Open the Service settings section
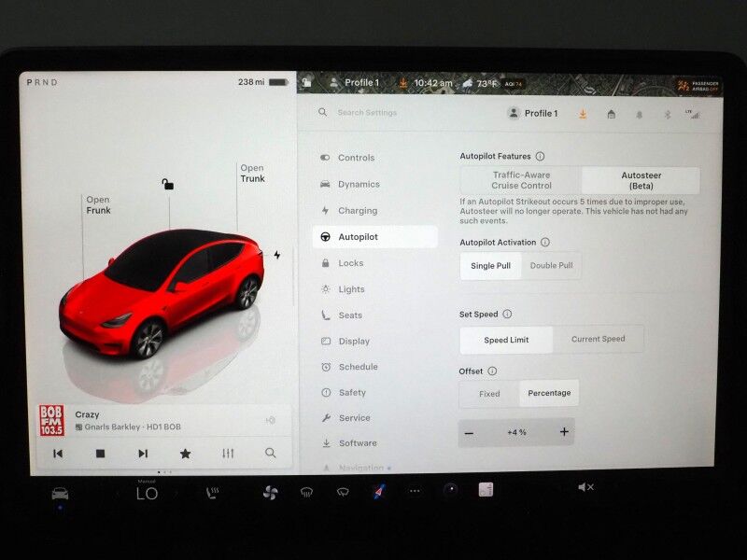The height and width of the screenshot is (560, 747). click(x=355, y=418)
